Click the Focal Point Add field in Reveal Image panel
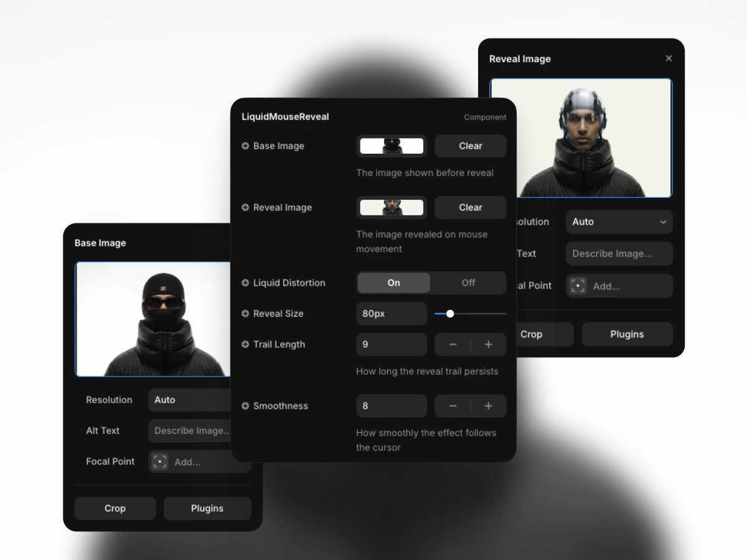This screenshot has height=560, width=747. pos(619,286)
